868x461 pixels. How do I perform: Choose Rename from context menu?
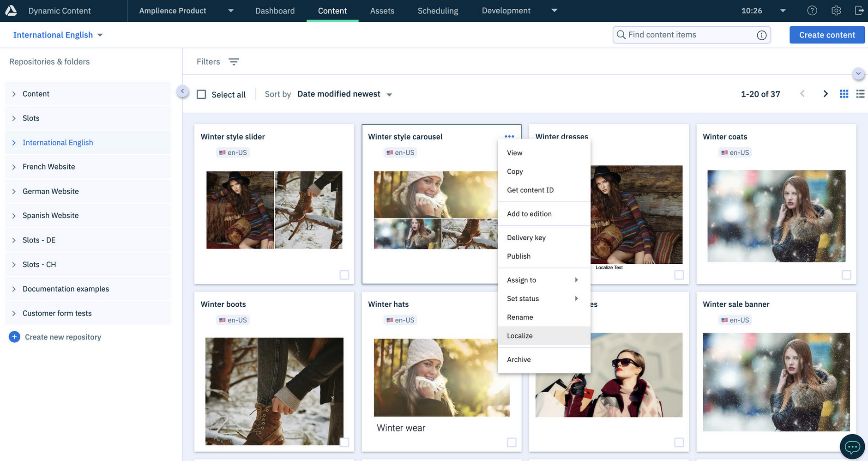tap(544, 317)
